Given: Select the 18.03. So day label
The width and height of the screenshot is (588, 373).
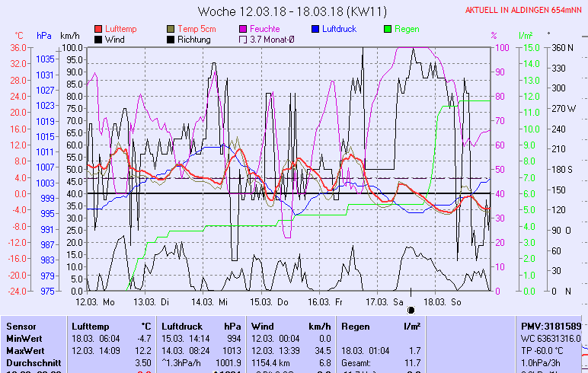Looking at the screenshot, I should [x=447, y=301].
